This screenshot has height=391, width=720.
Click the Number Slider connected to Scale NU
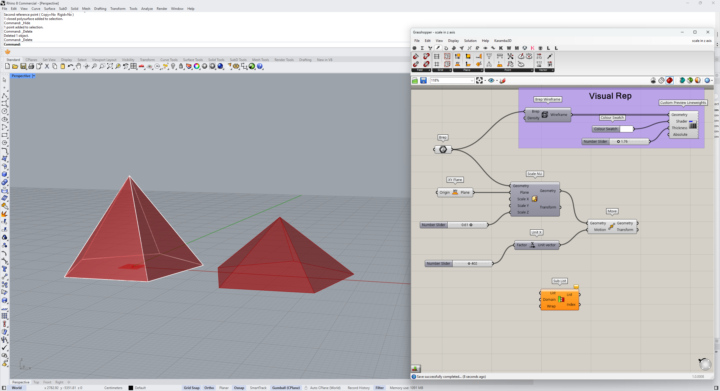(454, 225)
